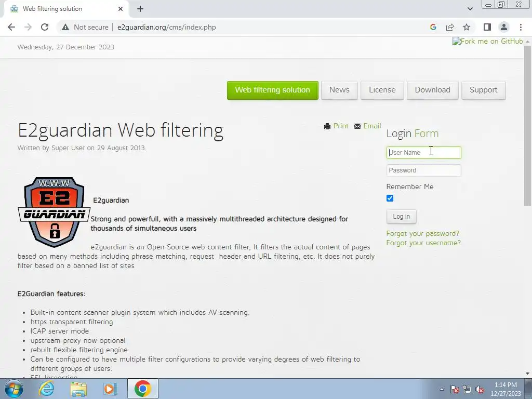Image resolution: width=532 pixels, height=399 pixels.
Task: Expand the tab search chevron
Action: (x=470, y=9)
